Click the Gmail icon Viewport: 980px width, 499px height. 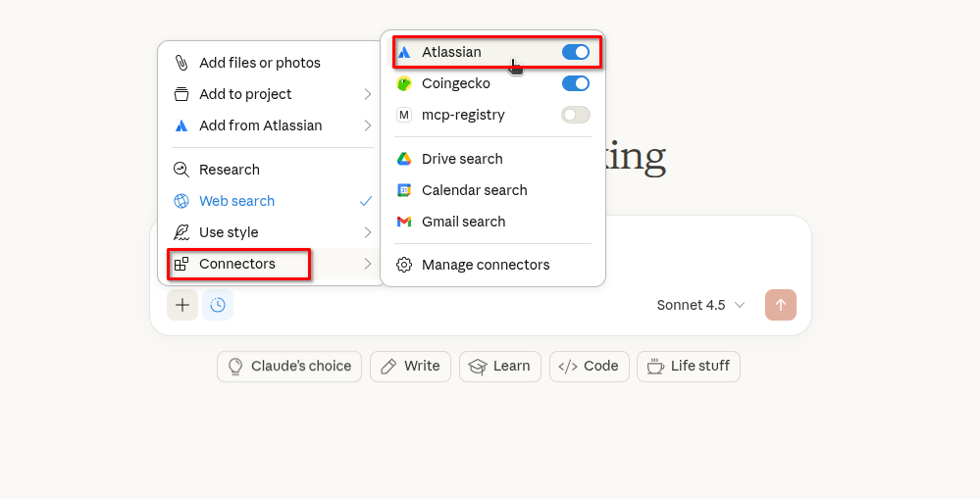point(404,222)
